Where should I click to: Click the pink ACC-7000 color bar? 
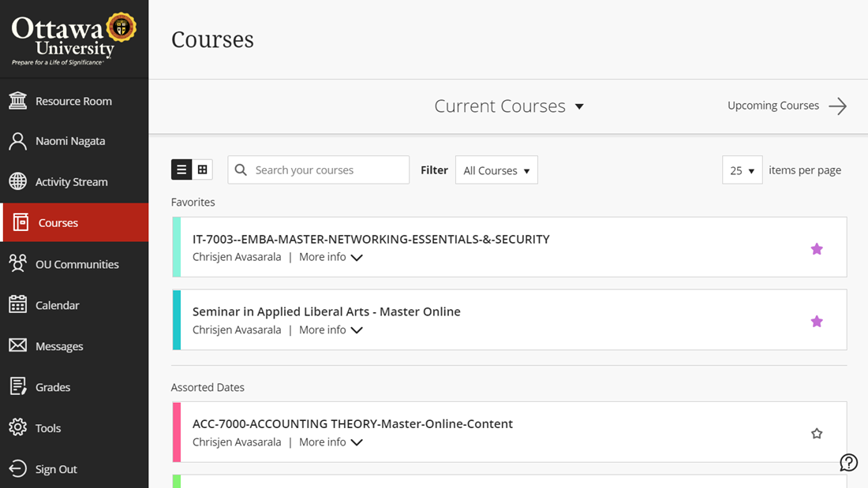point(177,432)
